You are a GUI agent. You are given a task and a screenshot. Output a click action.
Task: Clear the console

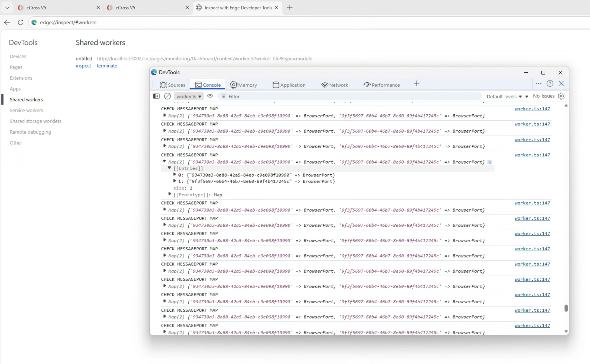coord(167,96)
